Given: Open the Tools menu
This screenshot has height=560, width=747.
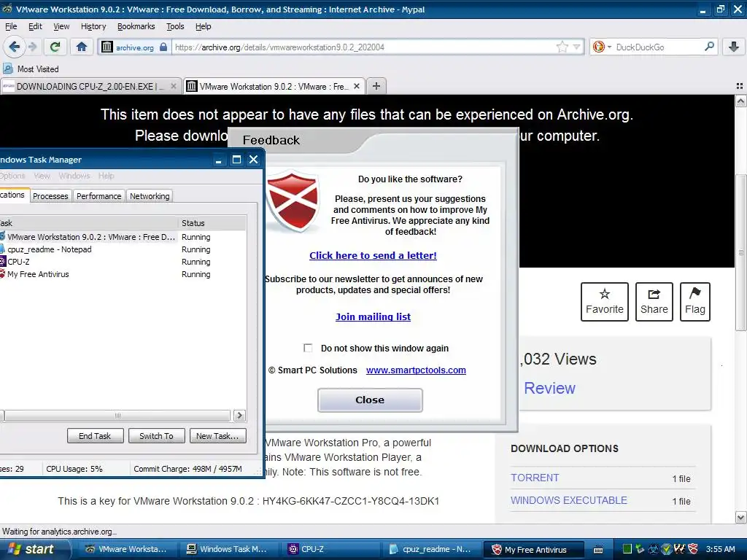Looking at the screenshot, I should (x=175, y=26).
